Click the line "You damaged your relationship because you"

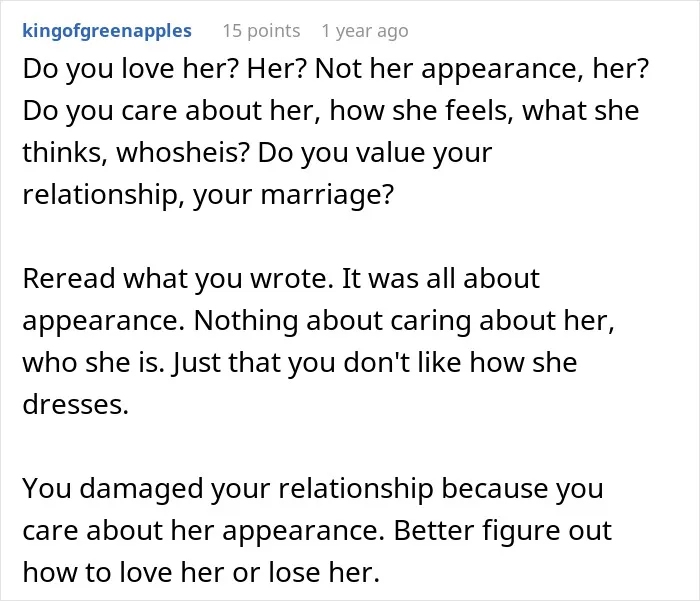[x=313, y=488]
